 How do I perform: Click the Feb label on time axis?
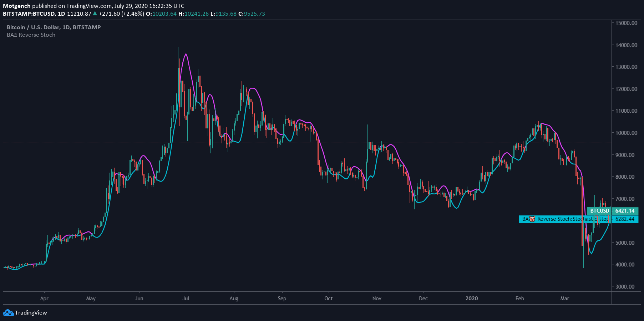click(x=520, y=299)
